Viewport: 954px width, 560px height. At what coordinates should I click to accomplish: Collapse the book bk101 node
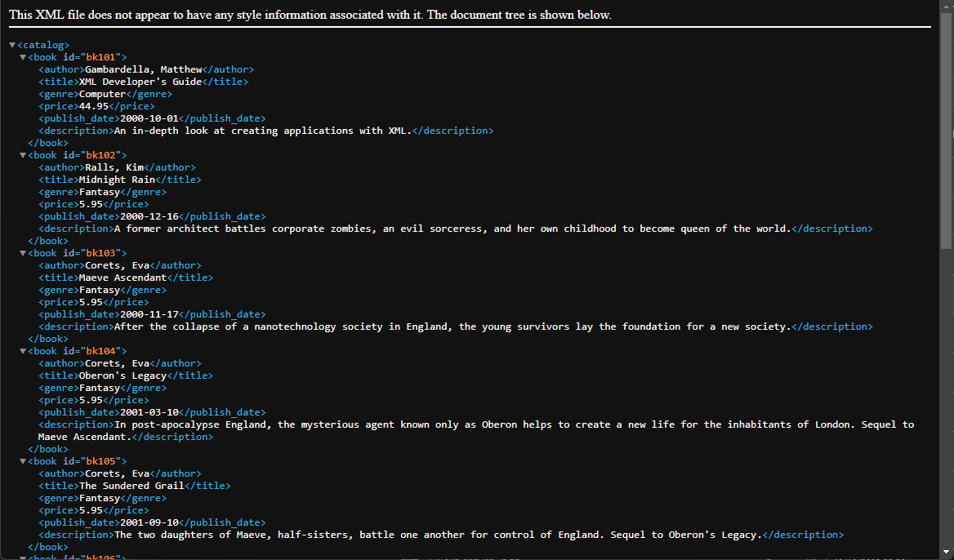pyautogui.click(x=23, y=57)
